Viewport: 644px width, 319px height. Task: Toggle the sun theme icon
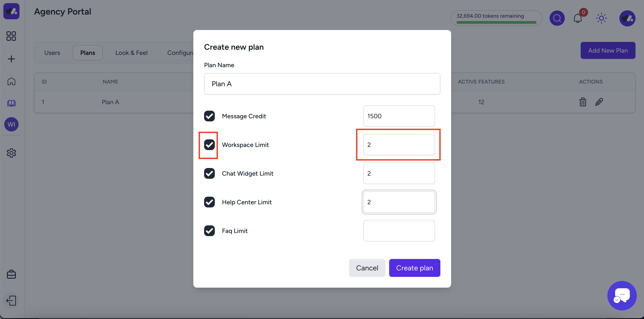pyautogui.click(x=601, y=18)
